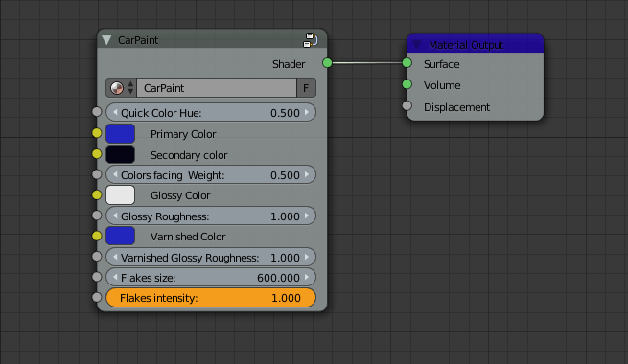Browse node groups with the sphere icon dropdown

point(122,88)
